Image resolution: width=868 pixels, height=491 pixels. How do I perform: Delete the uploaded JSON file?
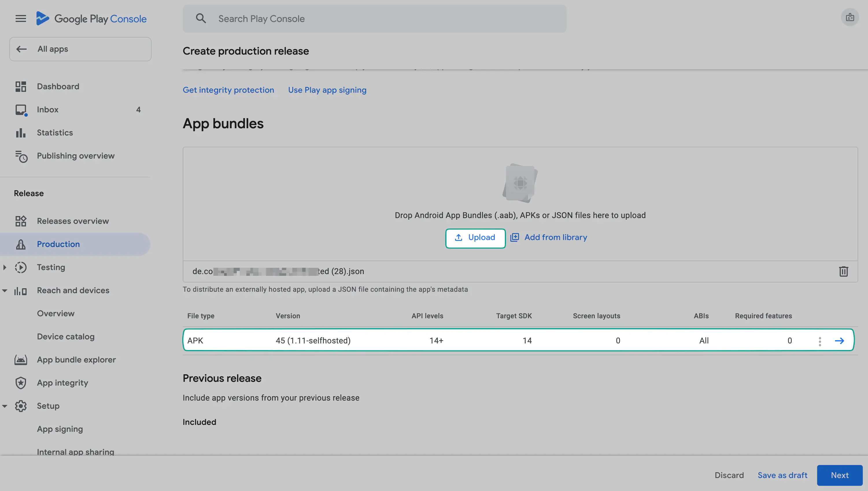[x=843, y=271]
